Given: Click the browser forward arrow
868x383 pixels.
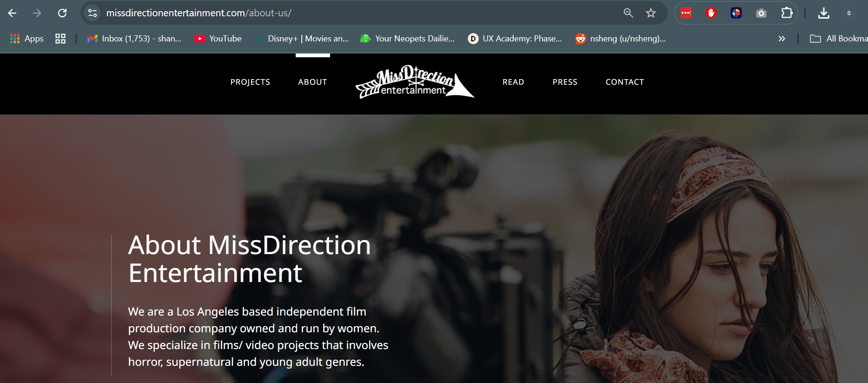Looking at the screenshot, I should 37,13.
